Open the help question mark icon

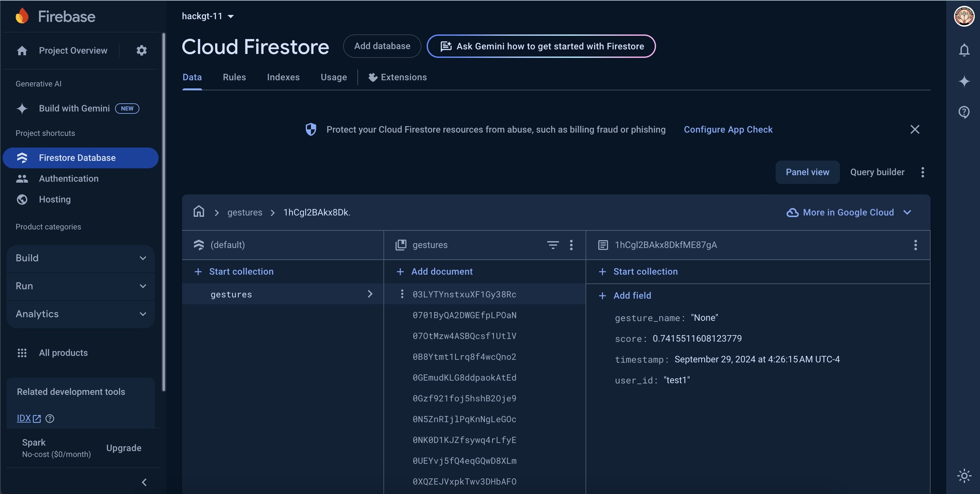coord(964,112)
